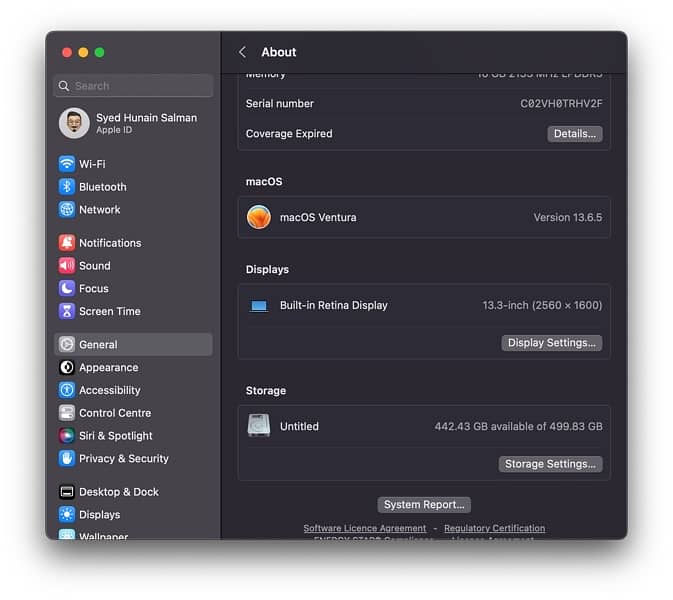Image resolution: width=673 pixels, height=600 pixels.
Task: Open Accessibility settings pane
Action: click(109, 391)
